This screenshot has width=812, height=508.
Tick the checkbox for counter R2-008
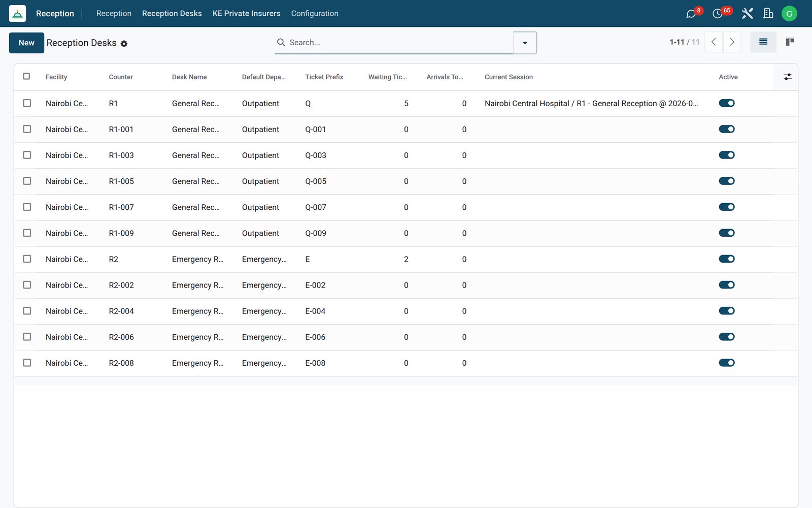27,363
